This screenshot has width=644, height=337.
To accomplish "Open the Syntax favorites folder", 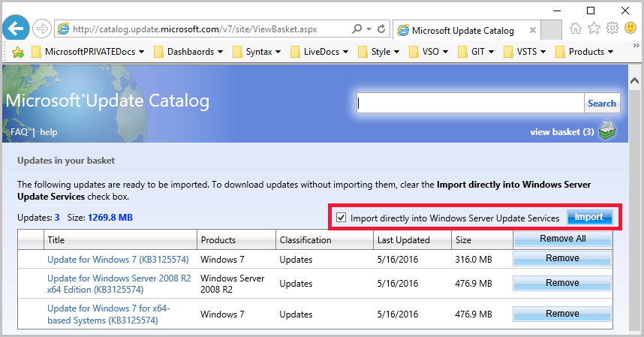I will click(x=257, y=52).
